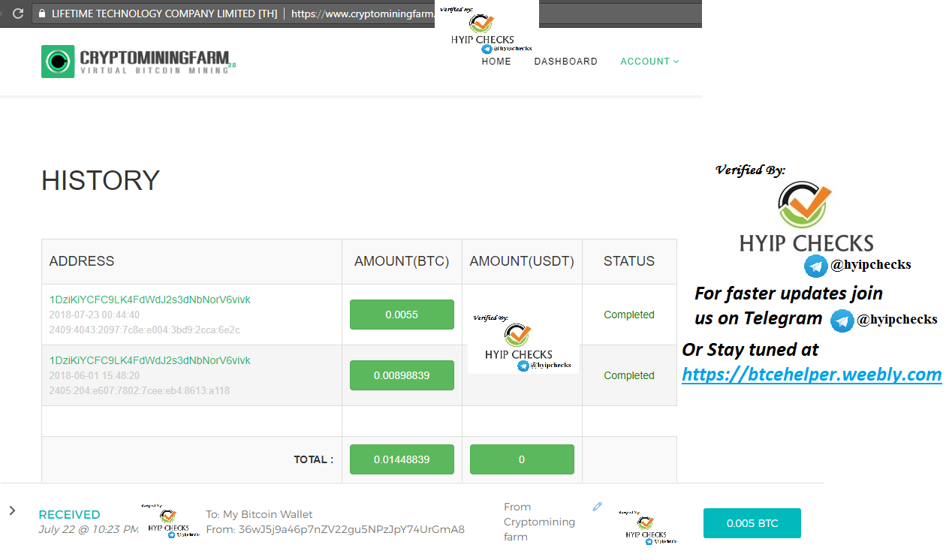Open the HOME menu item

496,62
